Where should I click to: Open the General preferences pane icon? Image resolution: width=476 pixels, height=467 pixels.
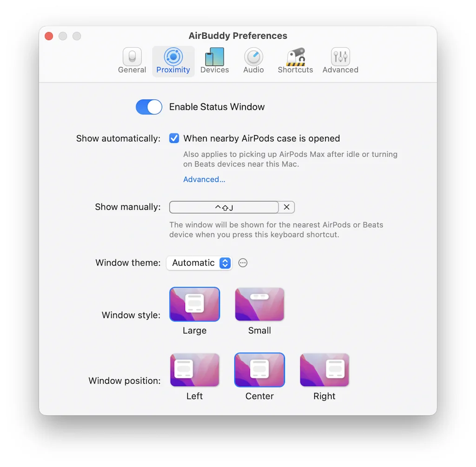[132, 57]
